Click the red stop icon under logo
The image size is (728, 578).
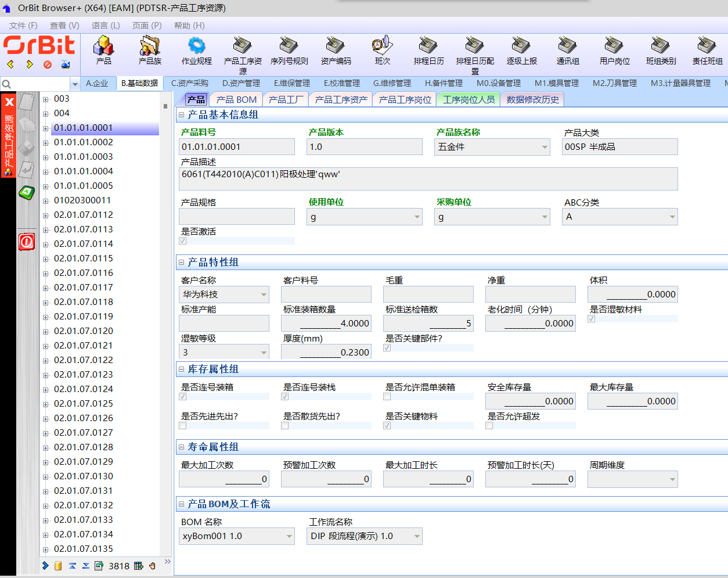pyautogui.click(x=48, y=64)
